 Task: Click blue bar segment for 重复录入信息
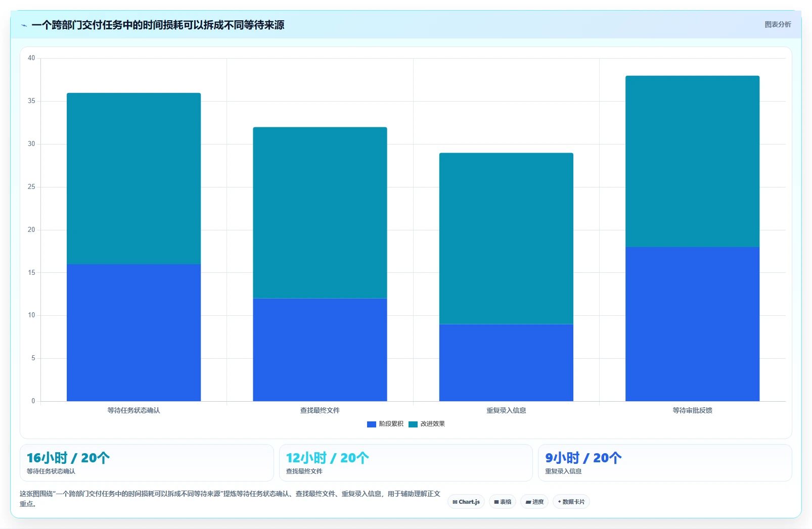pos(506,363)
